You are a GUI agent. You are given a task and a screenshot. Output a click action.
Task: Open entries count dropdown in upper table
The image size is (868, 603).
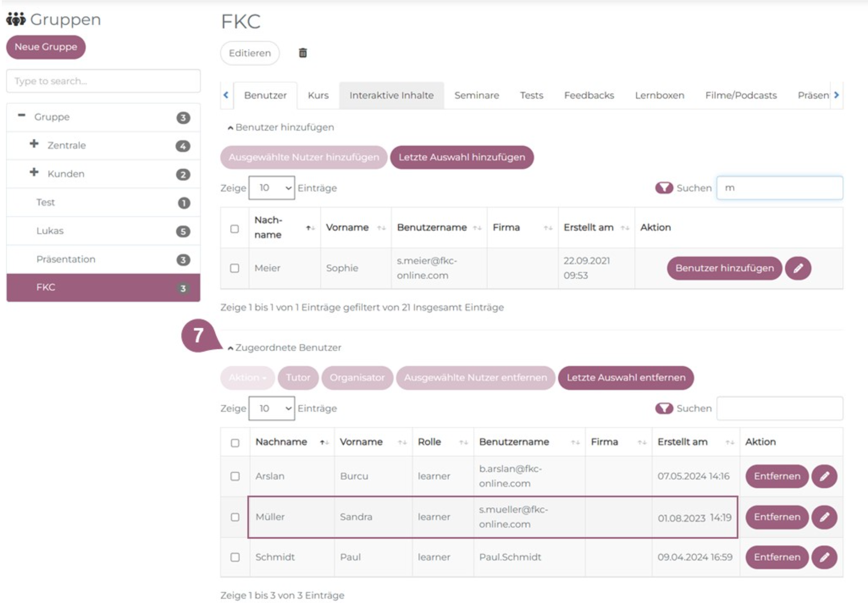(272, 188)
